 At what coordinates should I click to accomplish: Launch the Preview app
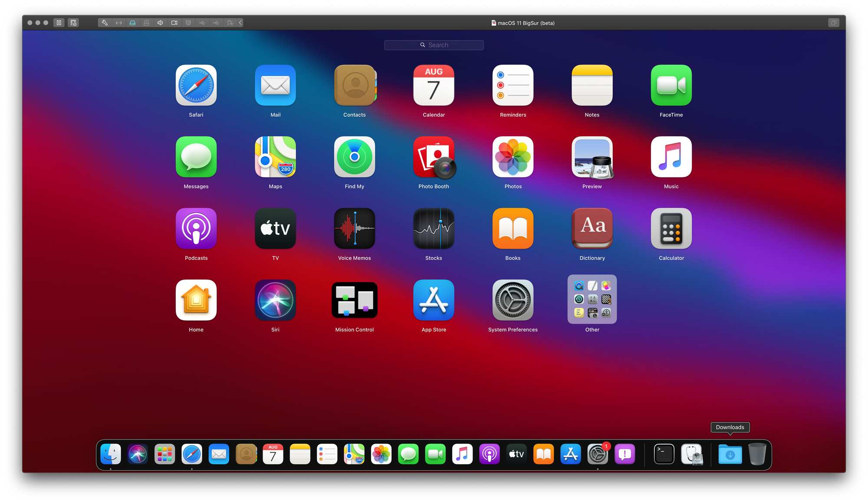[x=592, y=157]
